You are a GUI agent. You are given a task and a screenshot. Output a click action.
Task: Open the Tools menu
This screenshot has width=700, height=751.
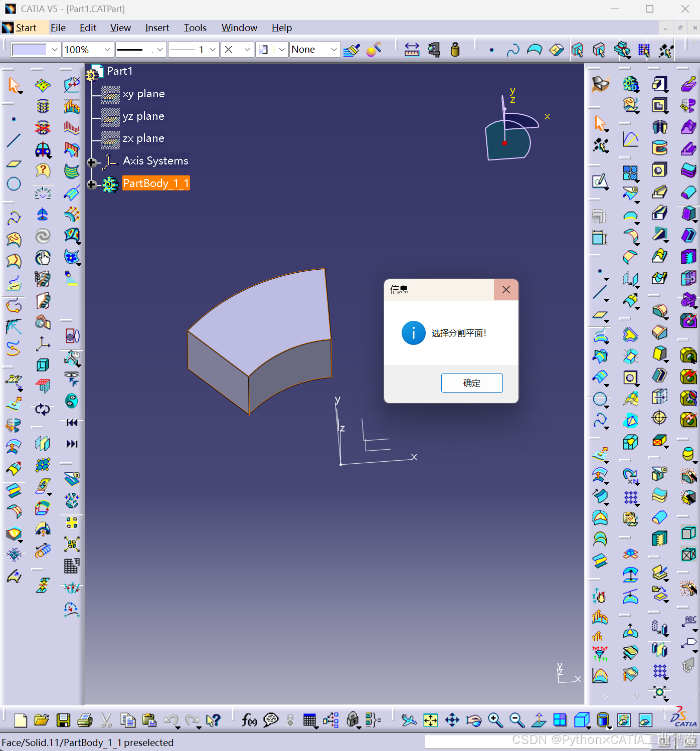click(x=195, y=28)
